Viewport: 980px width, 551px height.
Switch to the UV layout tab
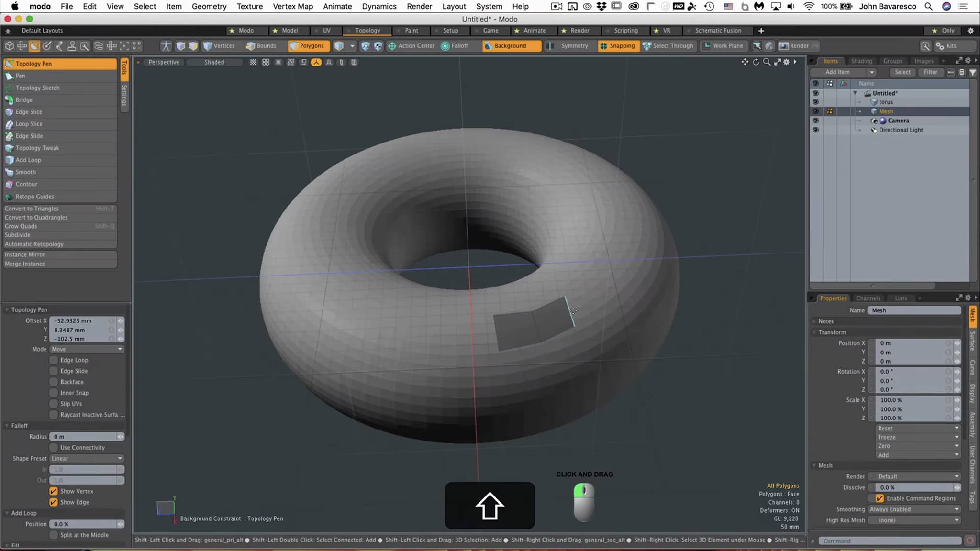[x=326, y=31]
